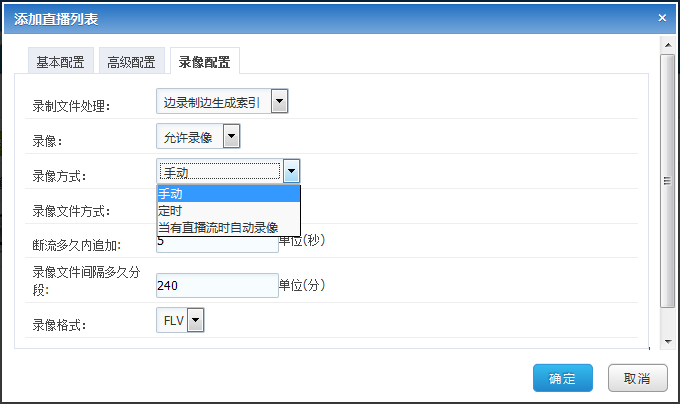The height and width of the screenshot is (404, 680).
Task: Close the 添加直播列表 dialog
Action: [x=662, y=18]
